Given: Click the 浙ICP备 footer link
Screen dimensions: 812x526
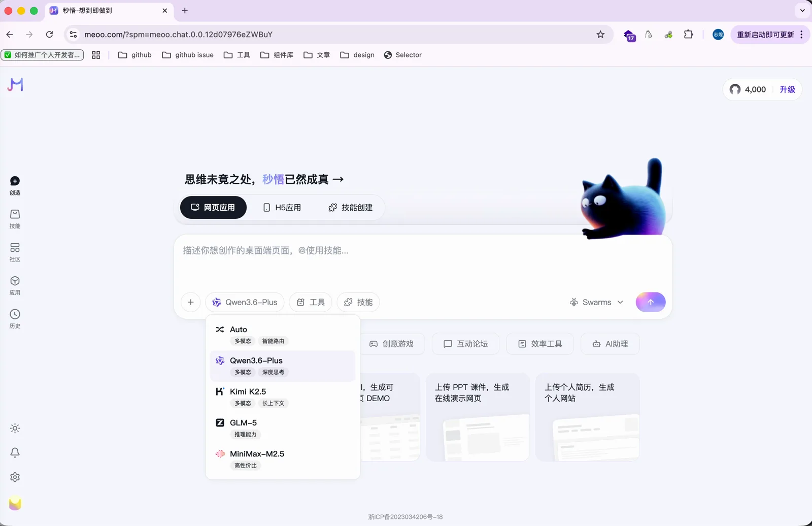Looking at the screenshot, I should (x=405, y=517).
